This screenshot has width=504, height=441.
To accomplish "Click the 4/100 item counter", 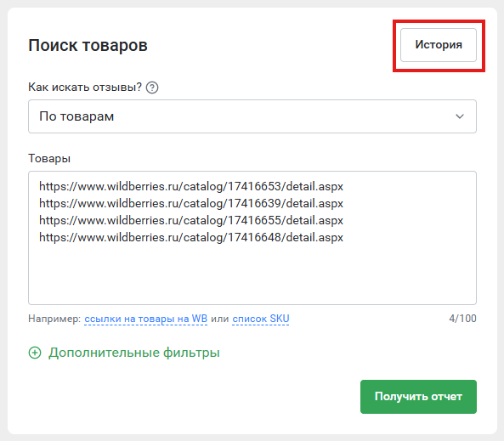I will [x=462, y=319].
